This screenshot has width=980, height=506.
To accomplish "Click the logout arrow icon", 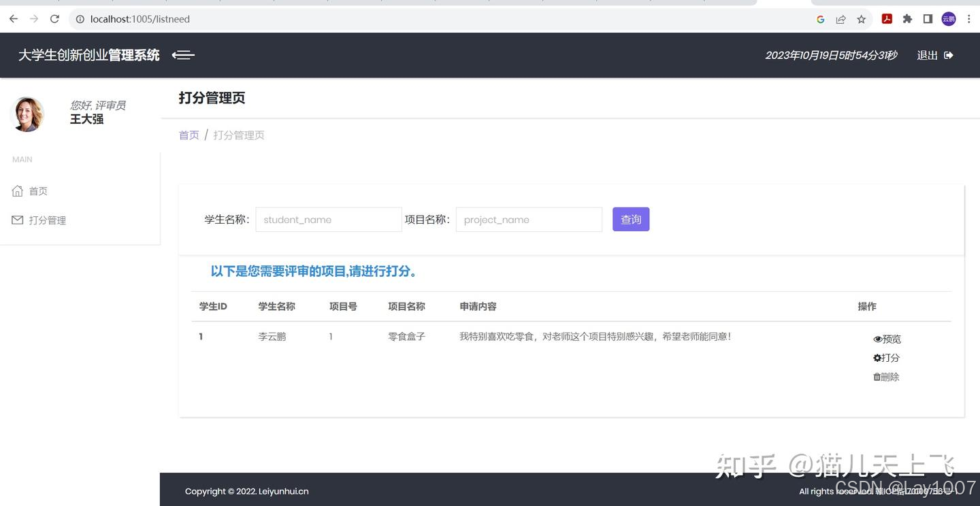I will 949,55.
